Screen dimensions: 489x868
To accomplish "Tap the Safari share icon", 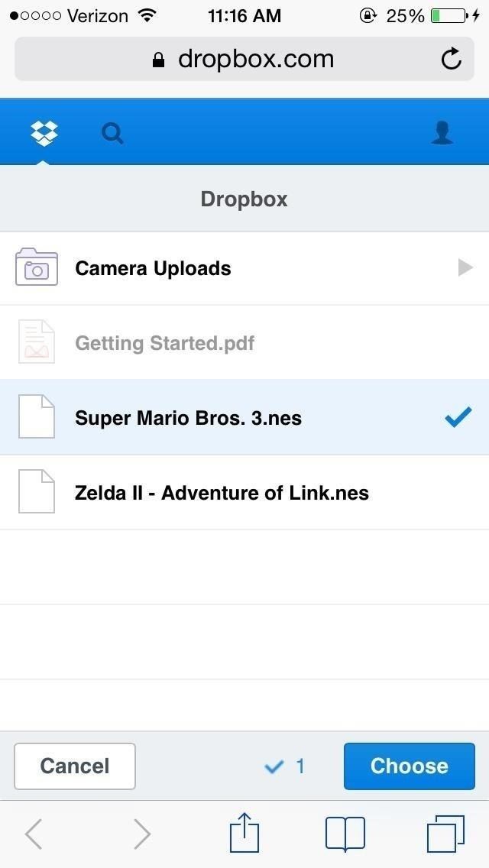I will click(244, 833).
